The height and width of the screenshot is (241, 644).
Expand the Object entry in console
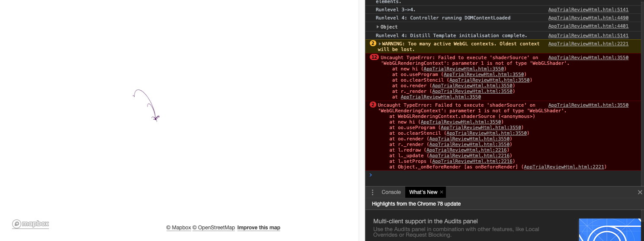(378, 27)
